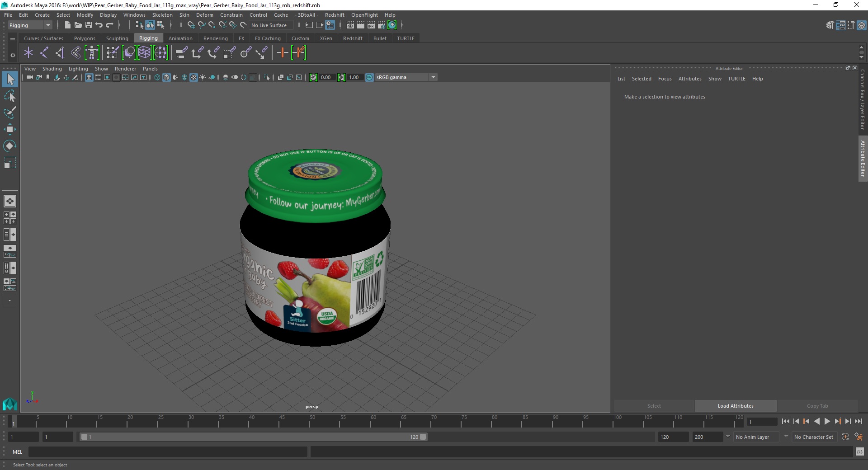This screenshot has height=470, width=868.
Task: Toggle use all lights in viewport
Action: tap(203, 77)
